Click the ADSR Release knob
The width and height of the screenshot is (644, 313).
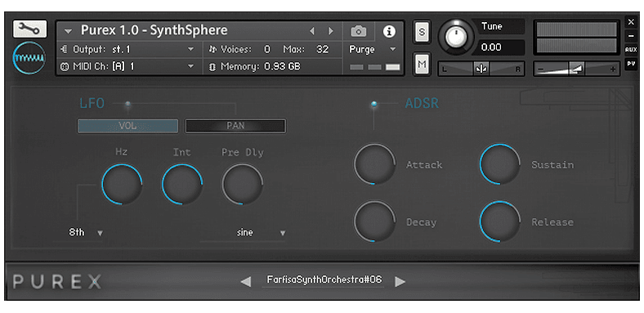click(x=500, y=221)
